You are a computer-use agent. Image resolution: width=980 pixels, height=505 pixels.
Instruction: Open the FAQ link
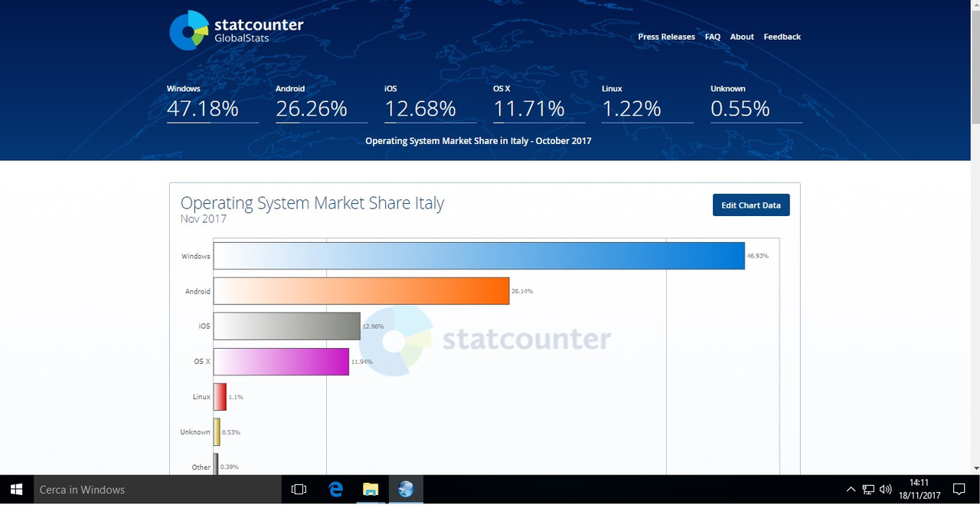point(713,37)
